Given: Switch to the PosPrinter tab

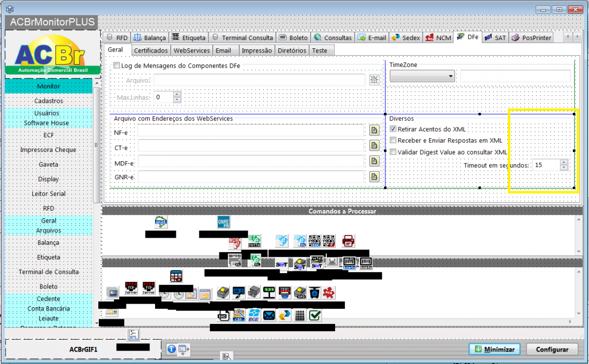Looking at the screenshot, I should [532, 37].
